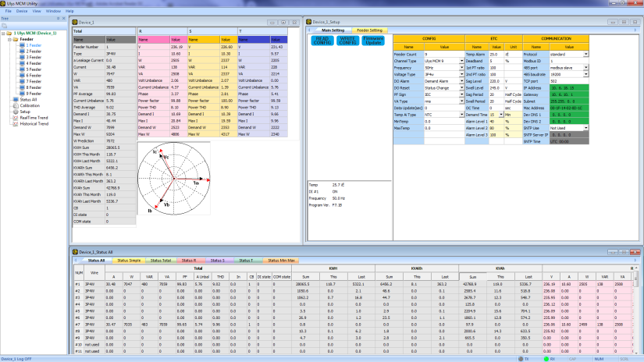Click the WRITE CONFIG button
This screenshot has width=644, height=362.
[347, 41]
